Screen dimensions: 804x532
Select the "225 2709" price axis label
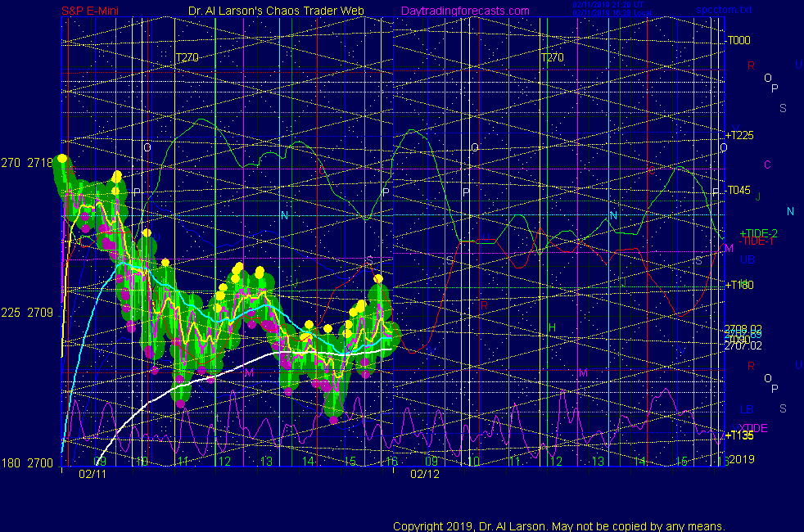27,313
